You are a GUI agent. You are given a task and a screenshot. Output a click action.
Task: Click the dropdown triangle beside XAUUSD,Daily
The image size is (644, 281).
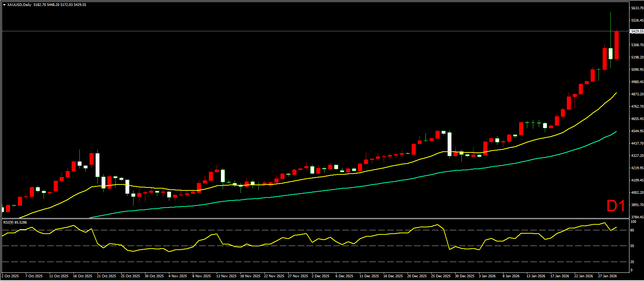pyautogui.click(x=4, y=5)
